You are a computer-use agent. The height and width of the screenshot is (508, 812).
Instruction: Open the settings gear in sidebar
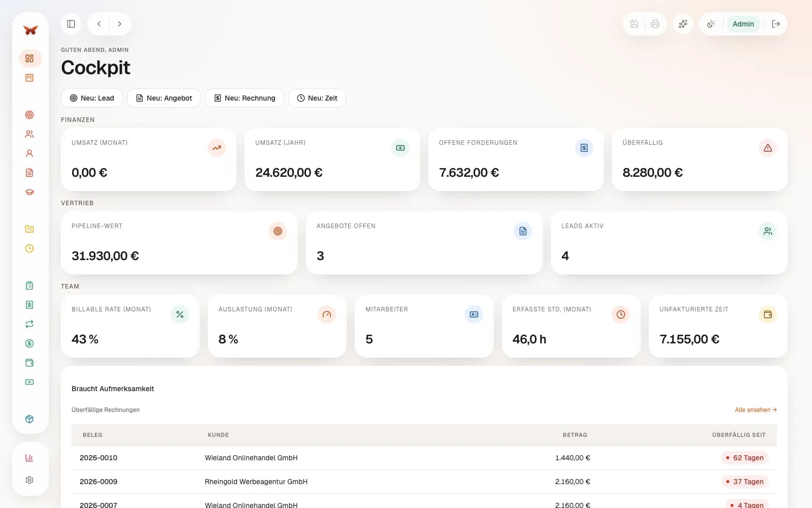point(29,480)
